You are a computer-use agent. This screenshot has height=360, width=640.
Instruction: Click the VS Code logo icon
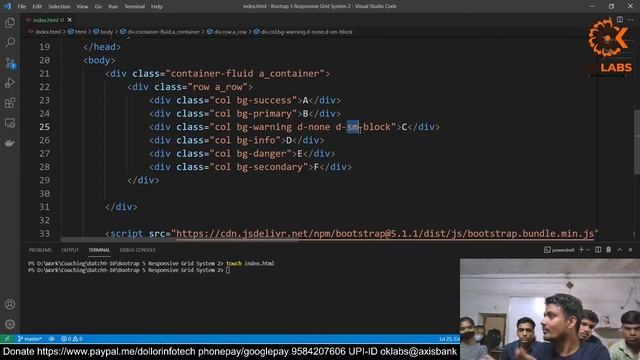pos(7,6)
